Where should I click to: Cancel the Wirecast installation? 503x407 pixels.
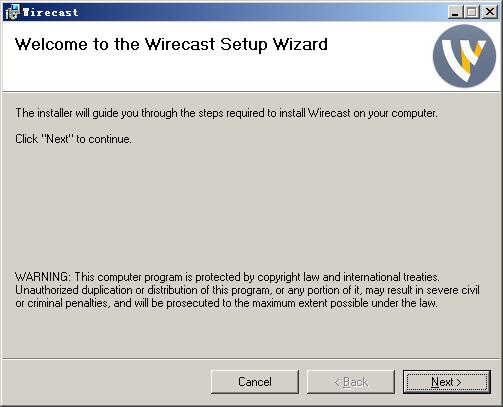(x=255, y=382)
